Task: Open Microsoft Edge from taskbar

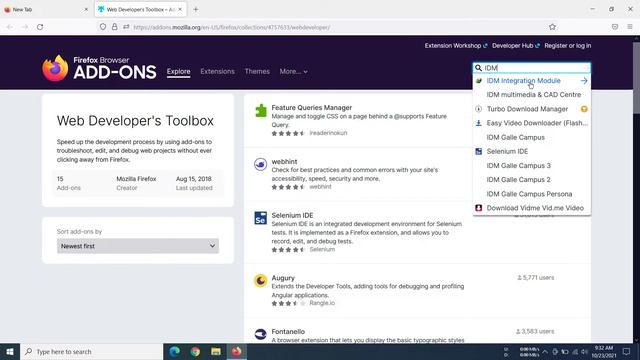Action: pyautogui.click(x=175, y=351)
